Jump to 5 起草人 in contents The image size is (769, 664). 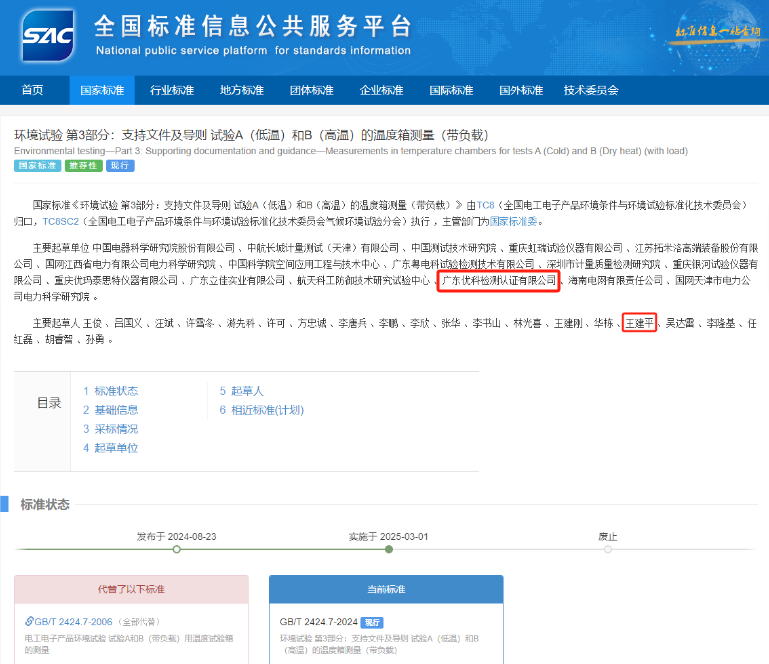tap(241, 391)
